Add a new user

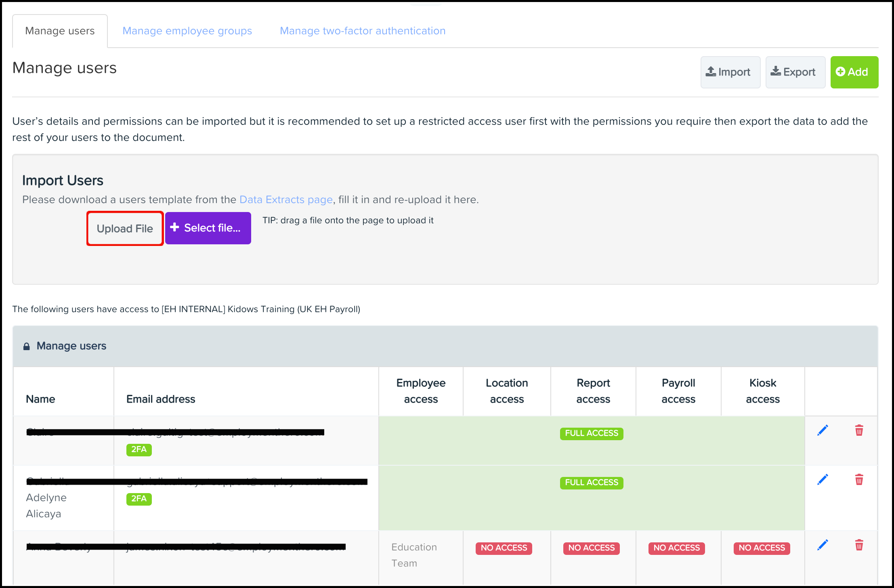pyautogui.click(x=854, y=72)
